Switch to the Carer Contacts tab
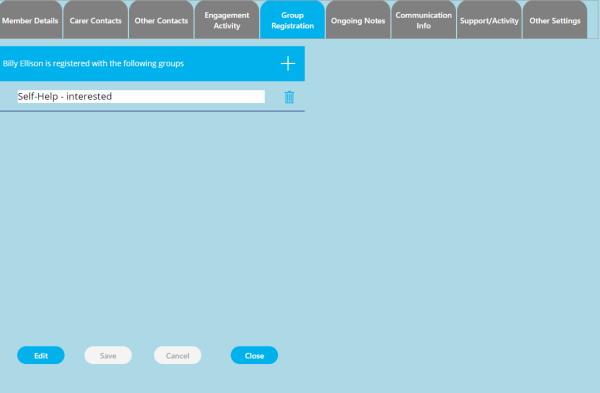The height and width of the screenshot is (393, 600). coord(96,20)
